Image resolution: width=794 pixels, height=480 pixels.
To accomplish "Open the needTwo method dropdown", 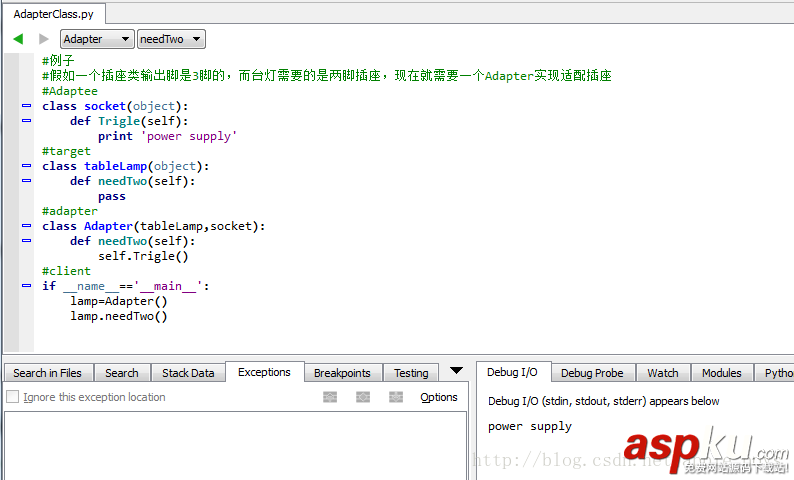I will pyautogui.click(x=171, y=39).
